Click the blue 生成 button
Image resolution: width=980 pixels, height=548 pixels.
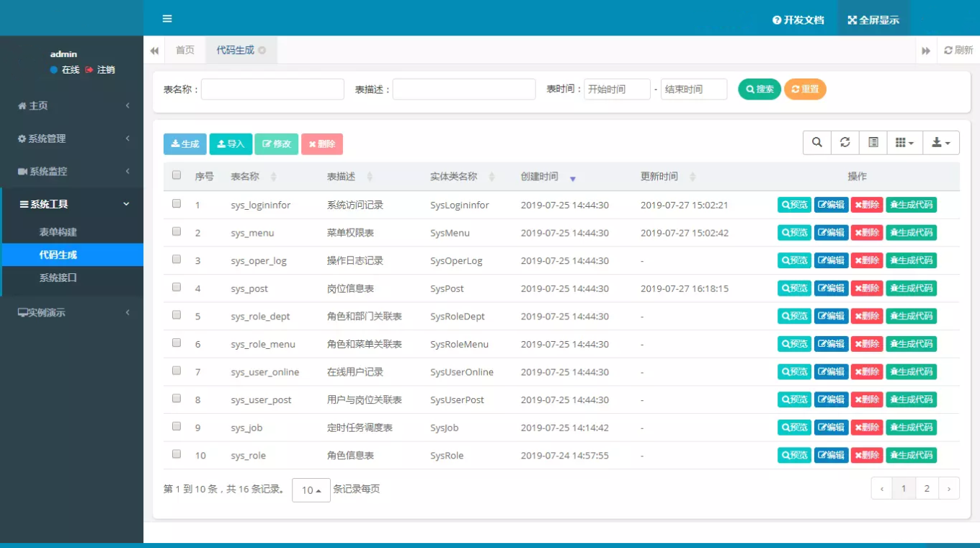click(x=185, y=144)
